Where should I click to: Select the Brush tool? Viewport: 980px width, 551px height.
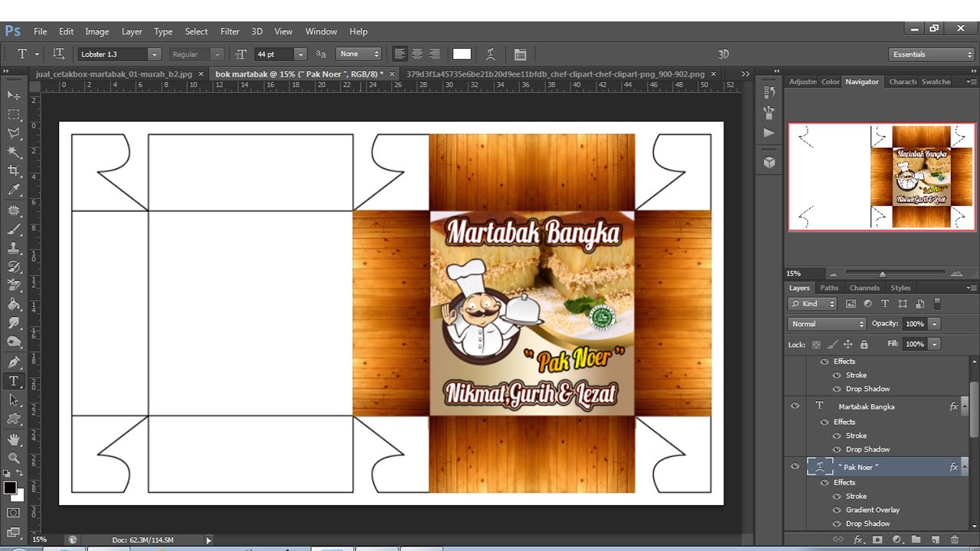tap(14, 229)
